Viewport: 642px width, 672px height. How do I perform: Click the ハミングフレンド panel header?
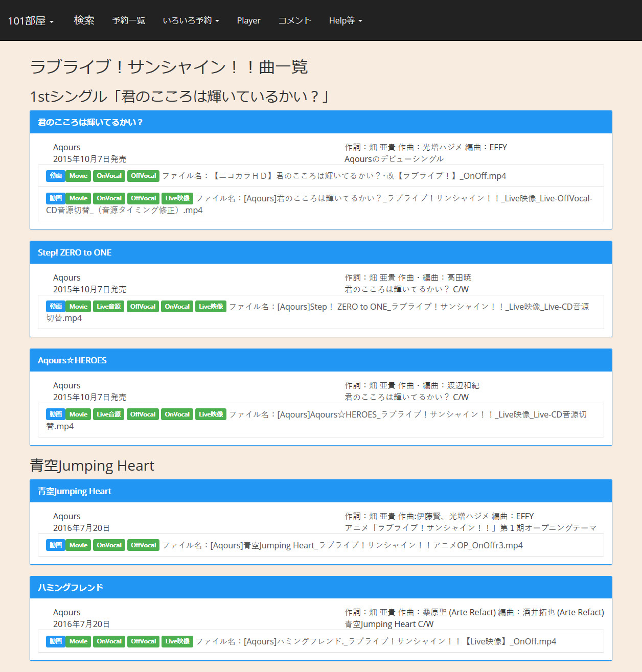(x=321, y=587)
